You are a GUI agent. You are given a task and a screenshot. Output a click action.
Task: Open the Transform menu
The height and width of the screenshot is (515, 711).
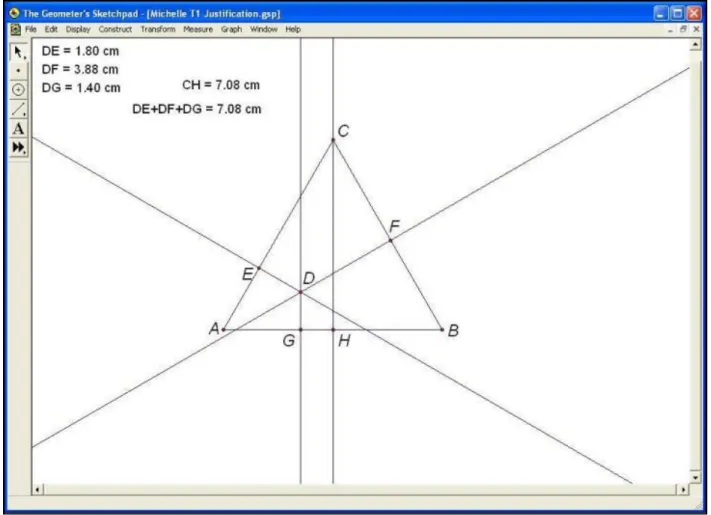click(158, 29)
